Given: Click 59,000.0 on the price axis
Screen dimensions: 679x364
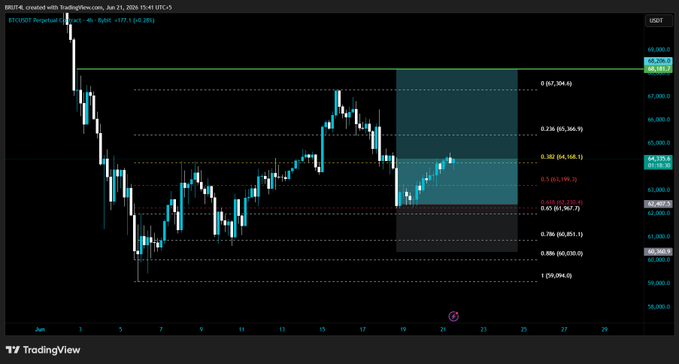Looking at the screenshot, I should [x=659, y=283].
